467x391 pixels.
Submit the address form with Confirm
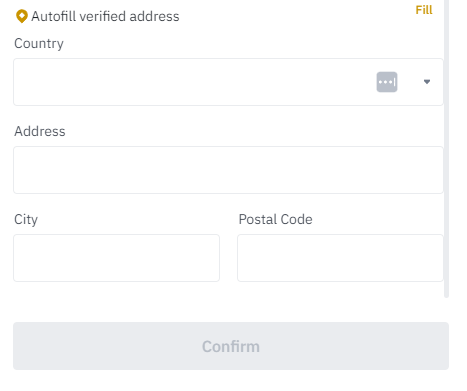[x=231, y=346]
